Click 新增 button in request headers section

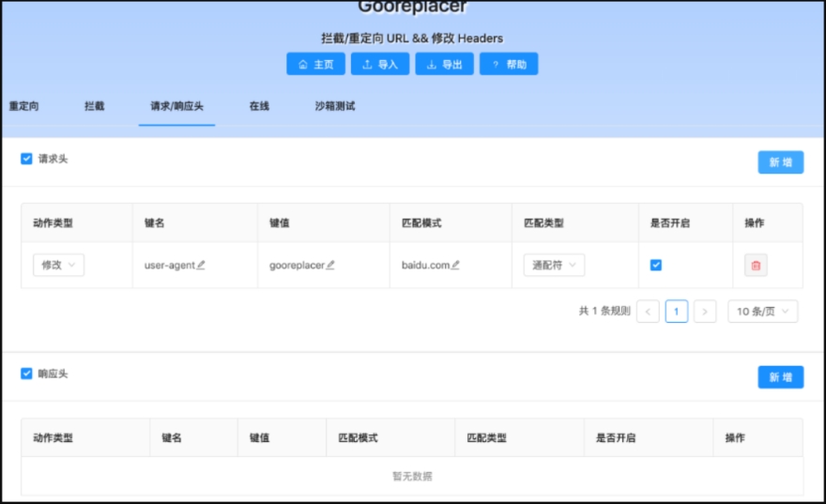click(x=780, y=162)
